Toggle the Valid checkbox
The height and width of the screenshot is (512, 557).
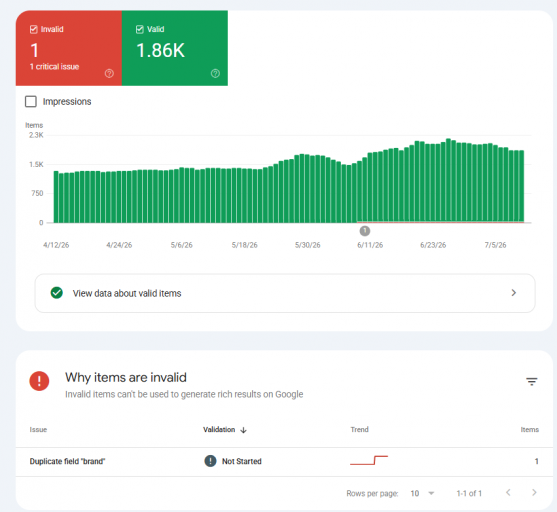tap(140, 29)
